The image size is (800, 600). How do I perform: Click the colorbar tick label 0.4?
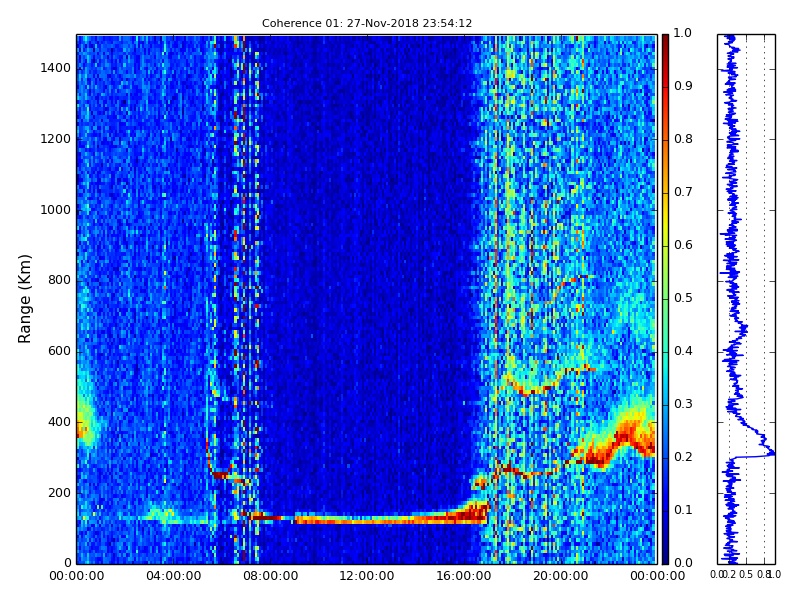pos(683,351)
